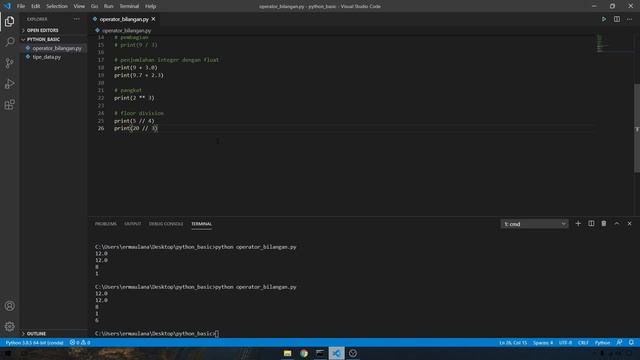Click the print(5 // 4) code line

(134, 121)
